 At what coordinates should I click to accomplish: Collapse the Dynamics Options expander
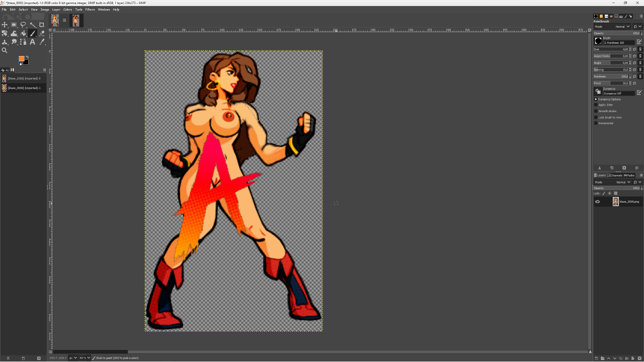[x=596, y=99]
